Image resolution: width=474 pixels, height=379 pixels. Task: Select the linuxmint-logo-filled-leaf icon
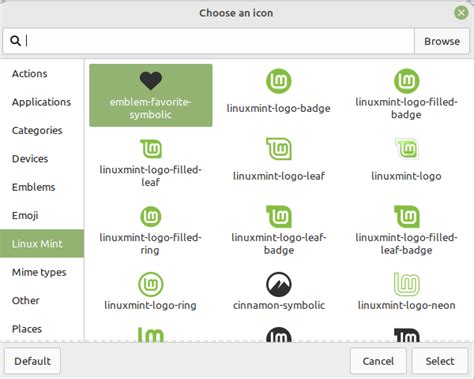[x=151, y=149]
